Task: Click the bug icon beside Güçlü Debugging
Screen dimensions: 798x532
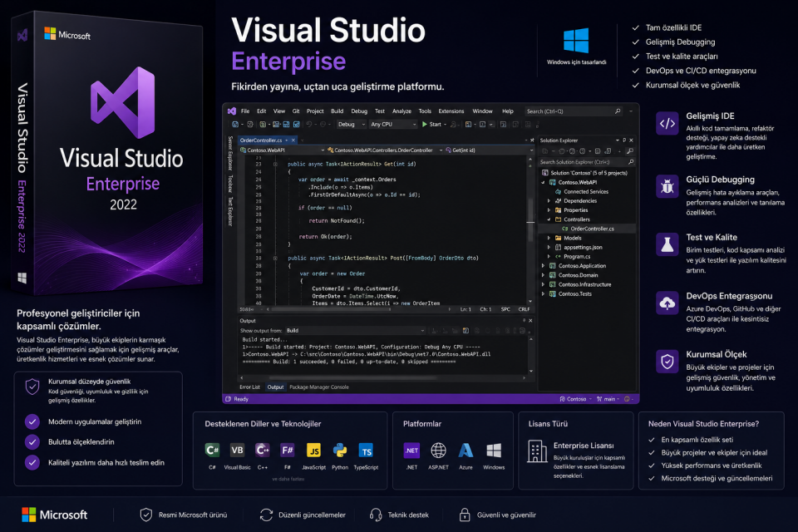Action: (667, 187)
